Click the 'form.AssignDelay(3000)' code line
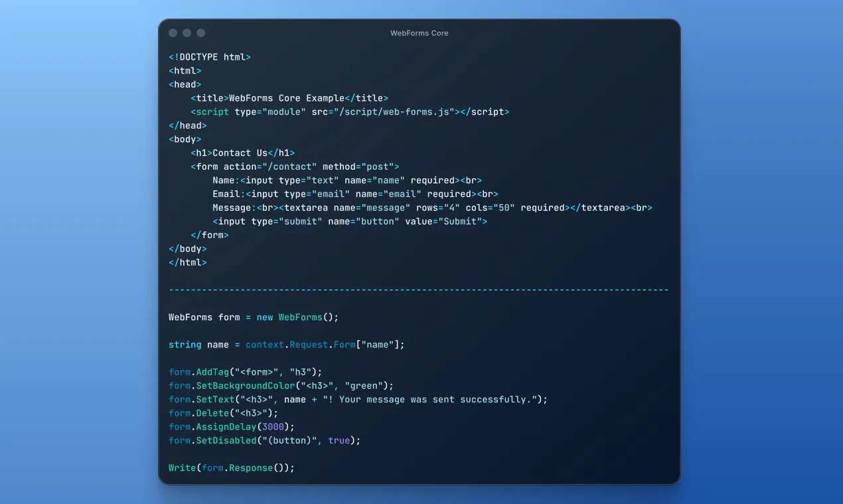 [232, 427]
